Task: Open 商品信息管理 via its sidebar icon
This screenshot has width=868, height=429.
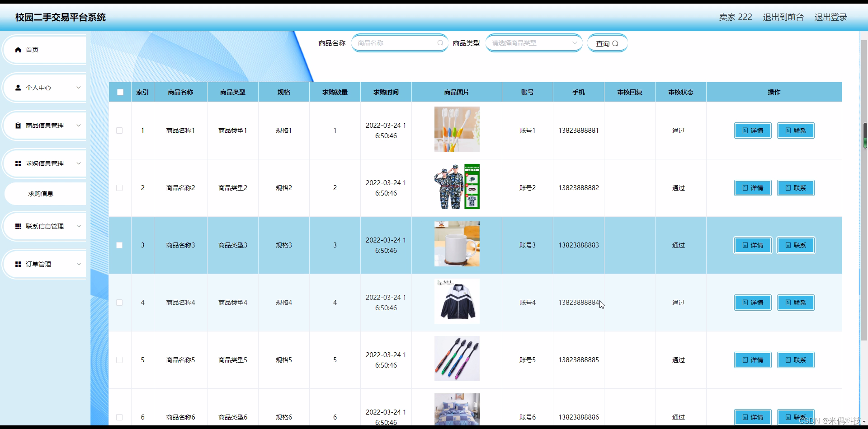Action: [18, 126]
